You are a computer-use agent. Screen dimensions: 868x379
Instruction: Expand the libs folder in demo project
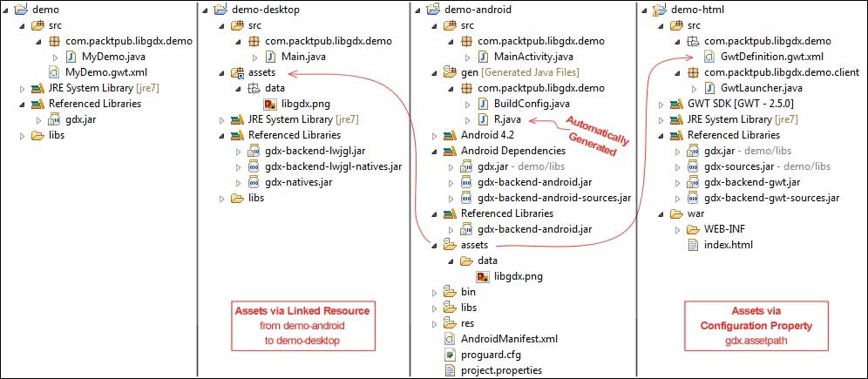(22, 135)
